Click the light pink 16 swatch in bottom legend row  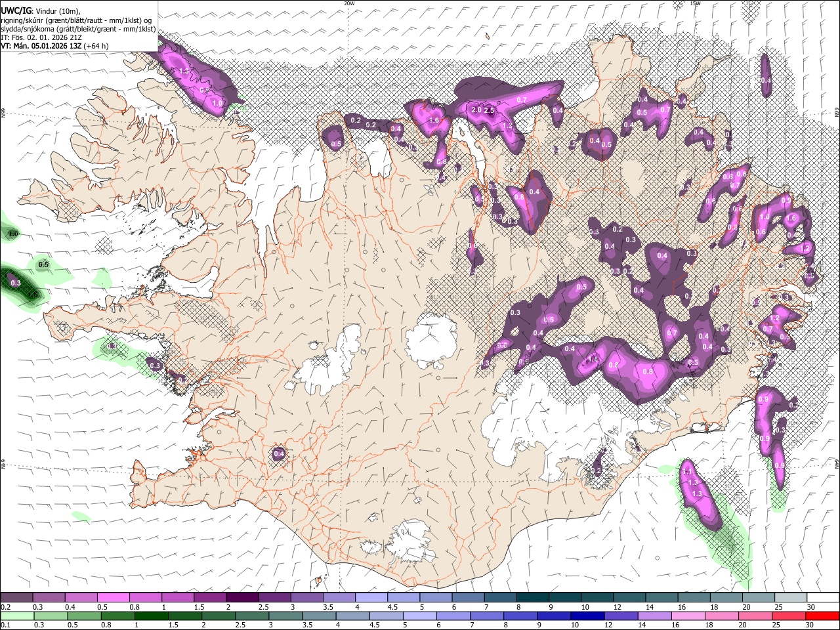point(688,616)
